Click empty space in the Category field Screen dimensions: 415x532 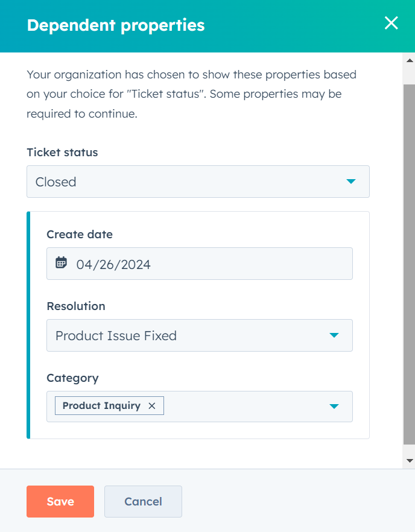(241, 406)
